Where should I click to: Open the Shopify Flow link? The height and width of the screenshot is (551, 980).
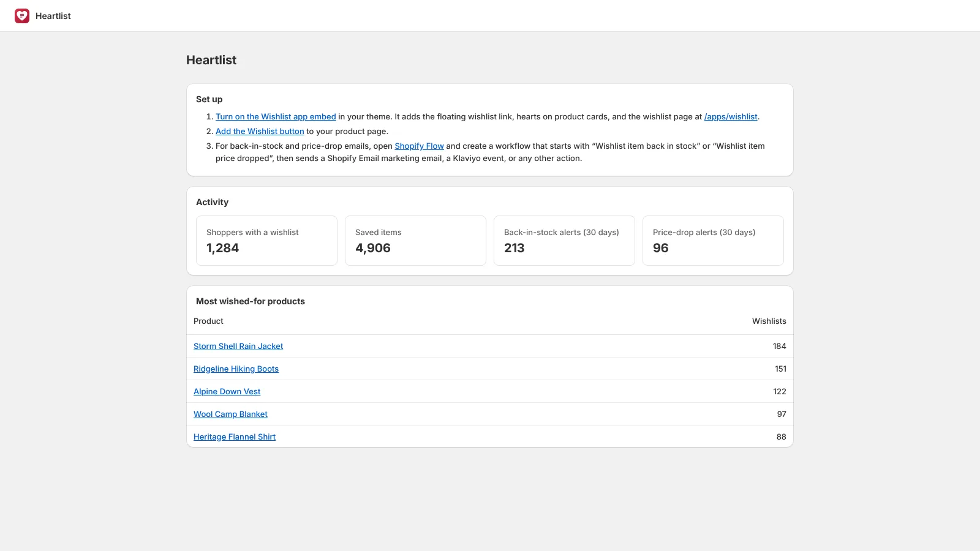(x=419, y=146)
